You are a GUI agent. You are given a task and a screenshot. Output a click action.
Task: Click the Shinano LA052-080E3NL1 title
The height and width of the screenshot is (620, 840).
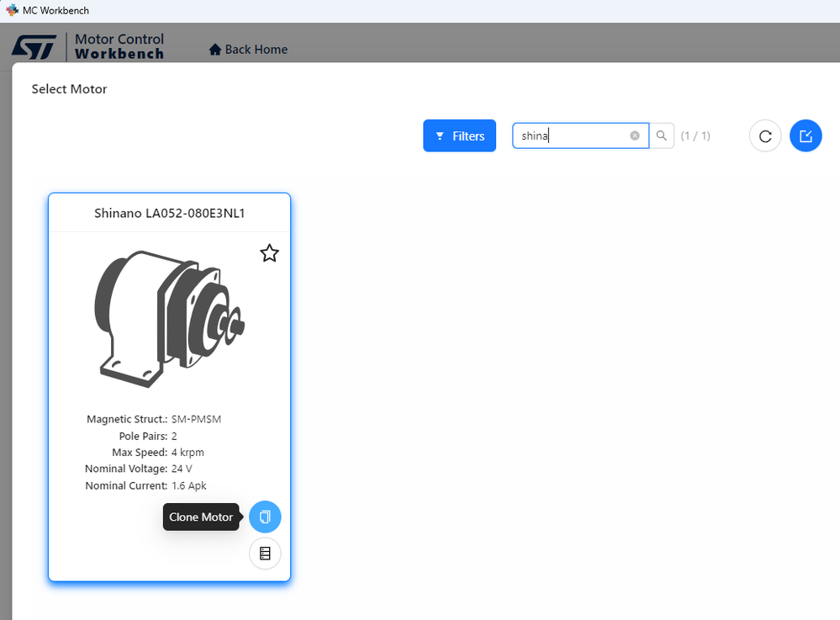(169, 214)
